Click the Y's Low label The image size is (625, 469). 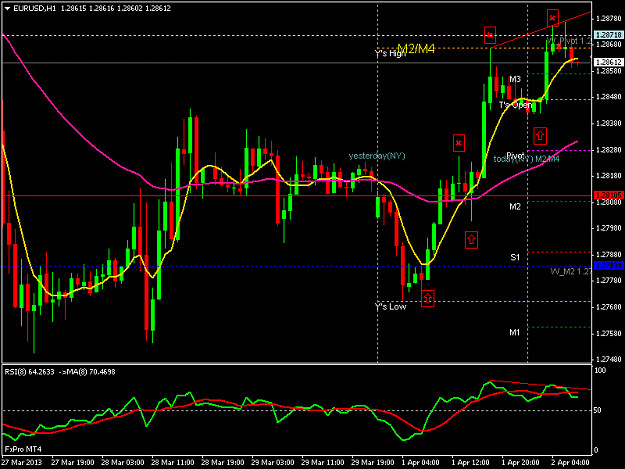390,306
